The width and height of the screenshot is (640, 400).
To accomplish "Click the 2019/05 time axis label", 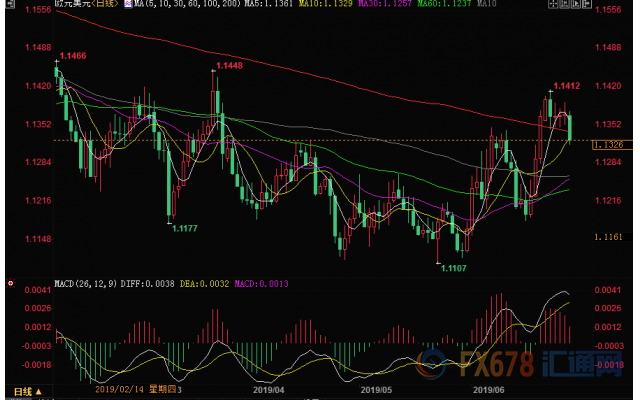I will (x=376, y=390).
